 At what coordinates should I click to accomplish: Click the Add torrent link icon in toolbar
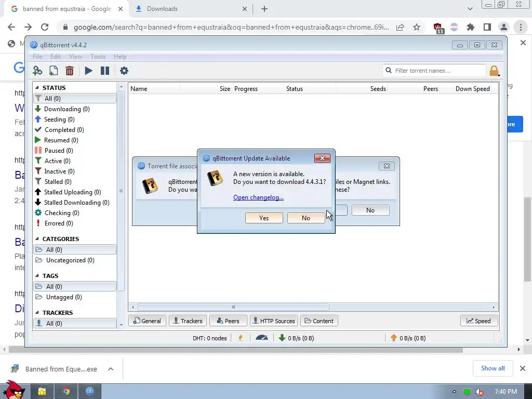click(37, 71)
